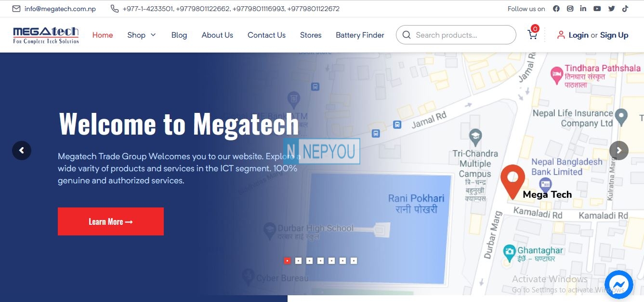This screenshot has width=644, height=302.
Task: Open Megatech YouTube channel icon
Action: (597, 9)
